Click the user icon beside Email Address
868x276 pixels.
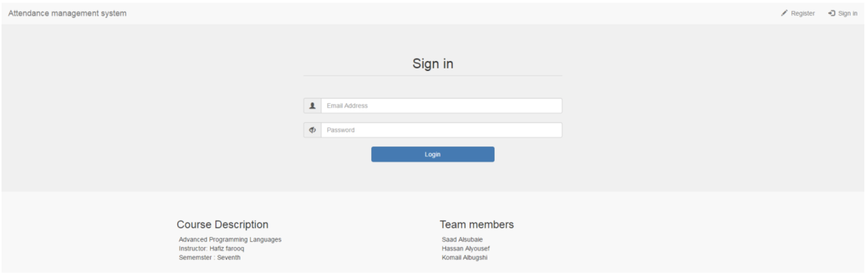pos(312,106)
